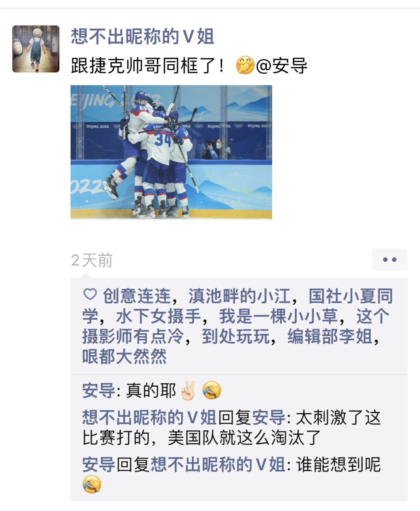Open the hockey celebration photo
Screen dimensions: 420x511
(x=171, y=152)
